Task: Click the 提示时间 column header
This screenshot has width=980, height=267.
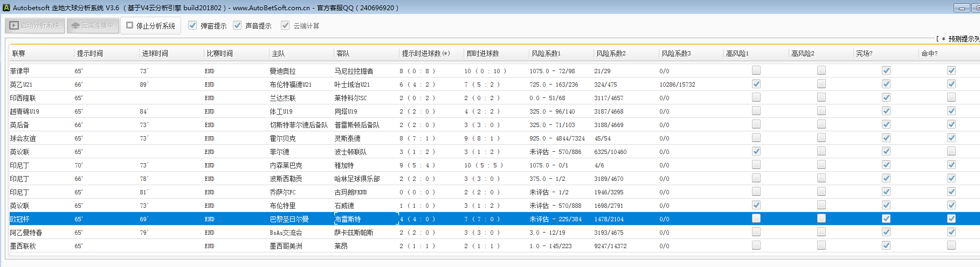Action: pos(89,53)
